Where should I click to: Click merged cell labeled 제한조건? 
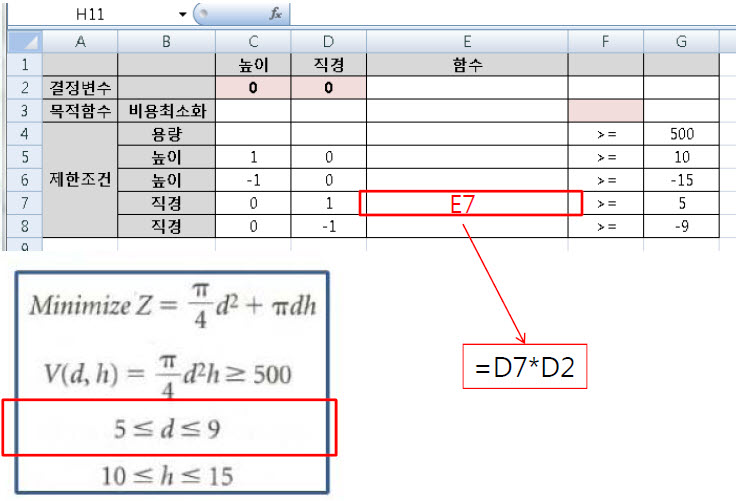coord(80,180)
